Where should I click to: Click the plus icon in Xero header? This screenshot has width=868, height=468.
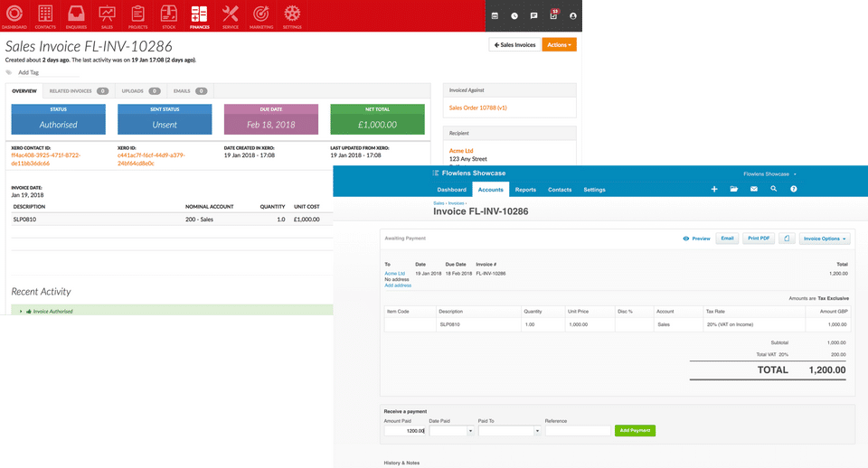714,189
